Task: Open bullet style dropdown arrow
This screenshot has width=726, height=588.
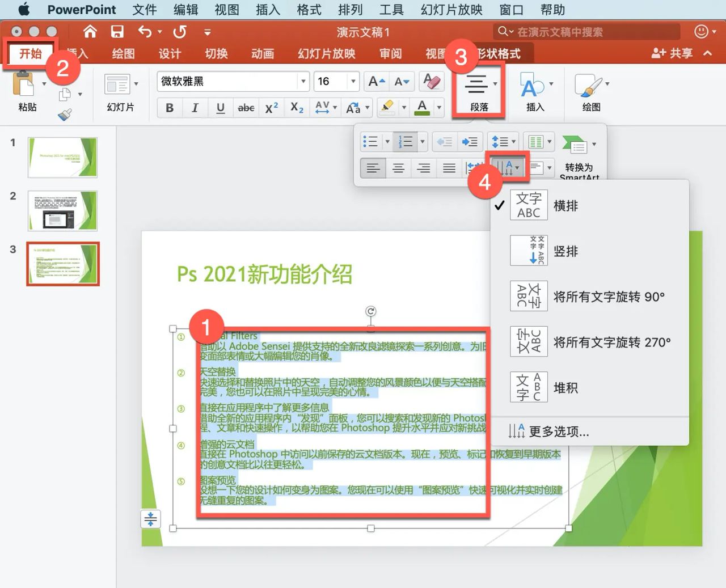Action: click(387, 142)
